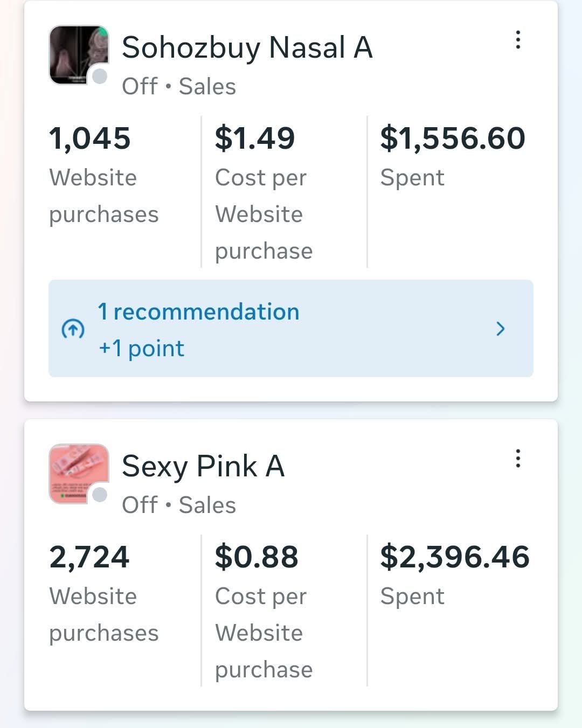Select the Sexy Pink A campaign title
This screenshot has height=728, width=582.
click(203, 466)
